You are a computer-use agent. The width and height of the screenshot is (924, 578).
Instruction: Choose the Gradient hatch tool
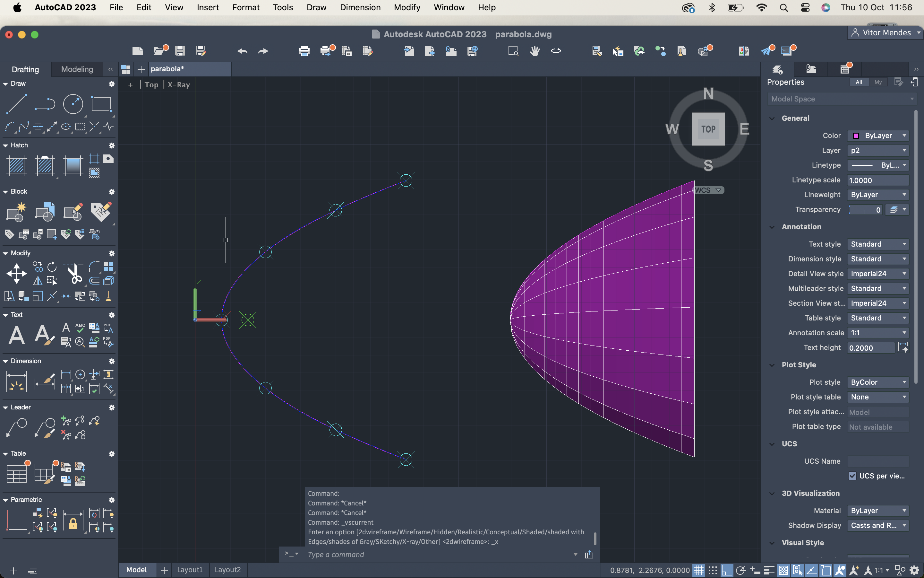(x=73, y=165)
